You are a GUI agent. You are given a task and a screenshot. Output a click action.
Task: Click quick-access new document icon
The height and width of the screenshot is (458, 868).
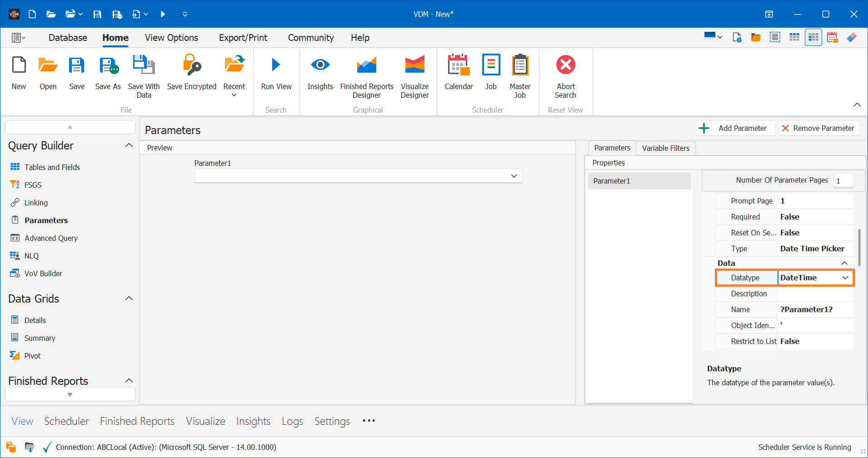[x=32, y=14]
